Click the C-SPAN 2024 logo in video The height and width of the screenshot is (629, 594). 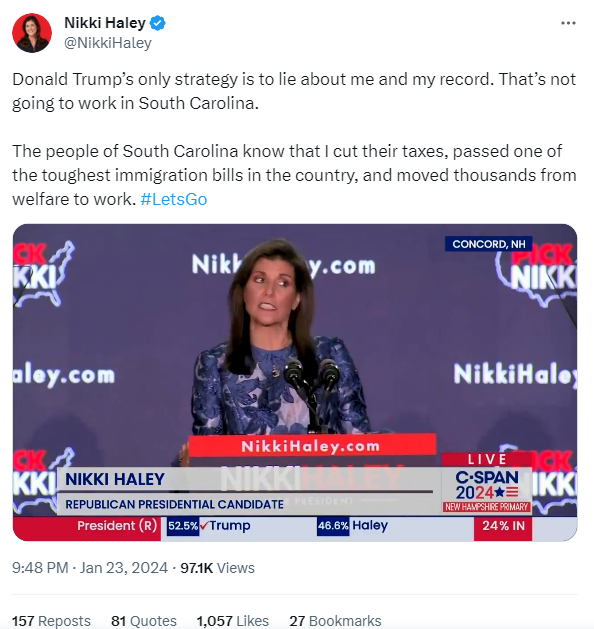pos(487,485)
